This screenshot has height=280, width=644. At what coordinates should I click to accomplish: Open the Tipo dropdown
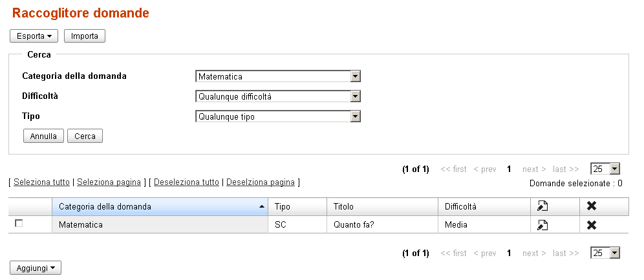(x=355, y=117)
